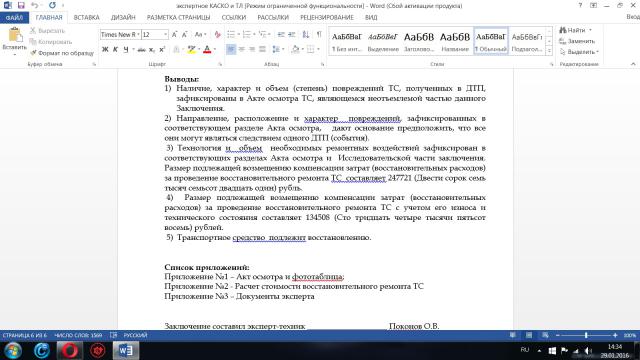Switch to the ДИЗАЙН (Design) tab
The image size is (640, 360).
[123, 18]
